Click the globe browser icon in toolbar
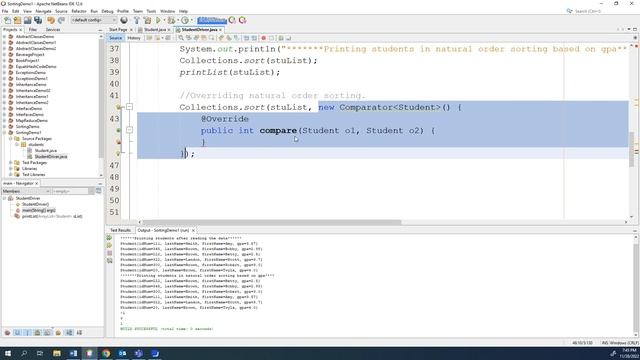The image size is (640, 360). (x=124, y=20)
